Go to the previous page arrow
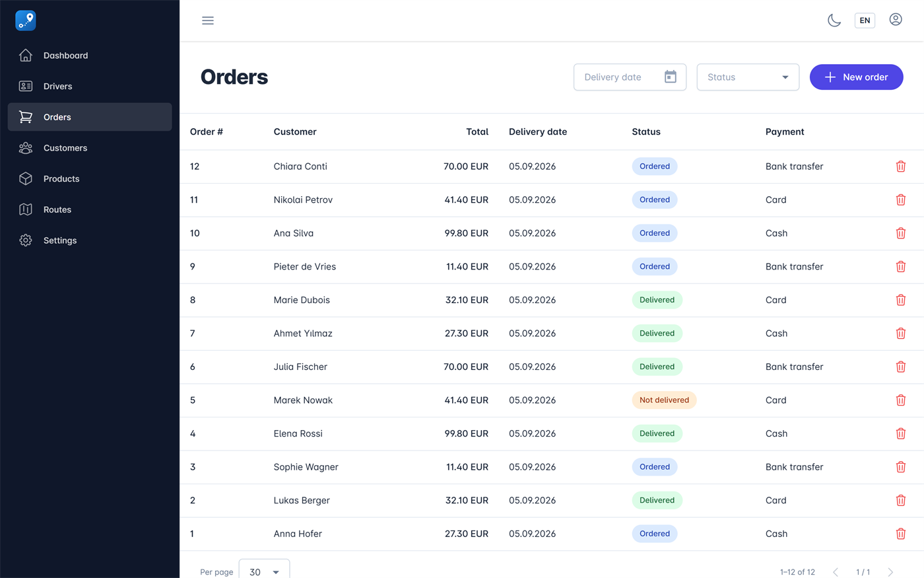Image resolution: width=924 pixels, height=578 pixels. (x=836, y=572)
